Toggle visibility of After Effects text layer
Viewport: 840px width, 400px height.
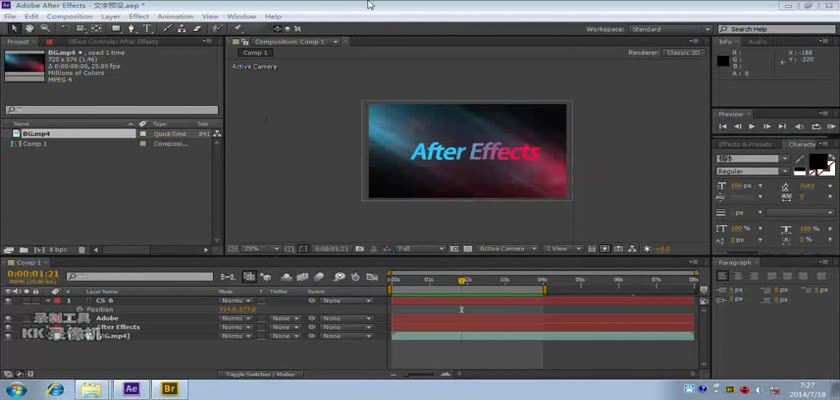(x=8, y=327)
